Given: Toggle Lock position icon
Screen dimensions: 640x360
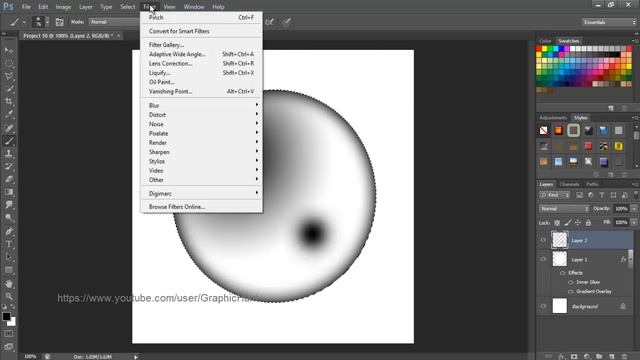Looking at the screenshot, I should click(578, 223).
